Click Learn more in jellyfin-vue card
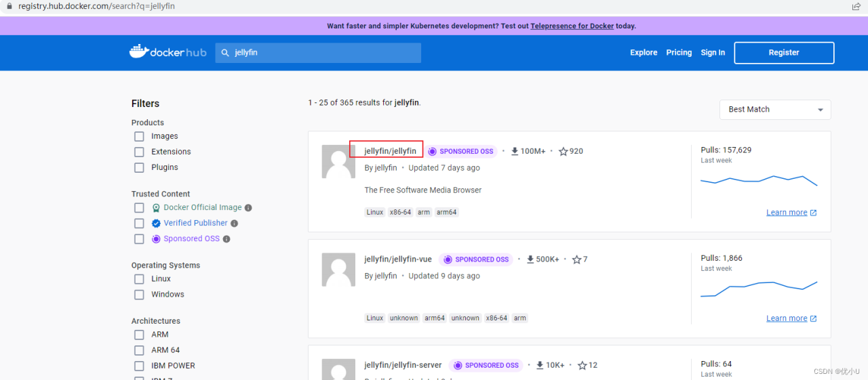This screenshot has width=868, height=380. [787, 318]
